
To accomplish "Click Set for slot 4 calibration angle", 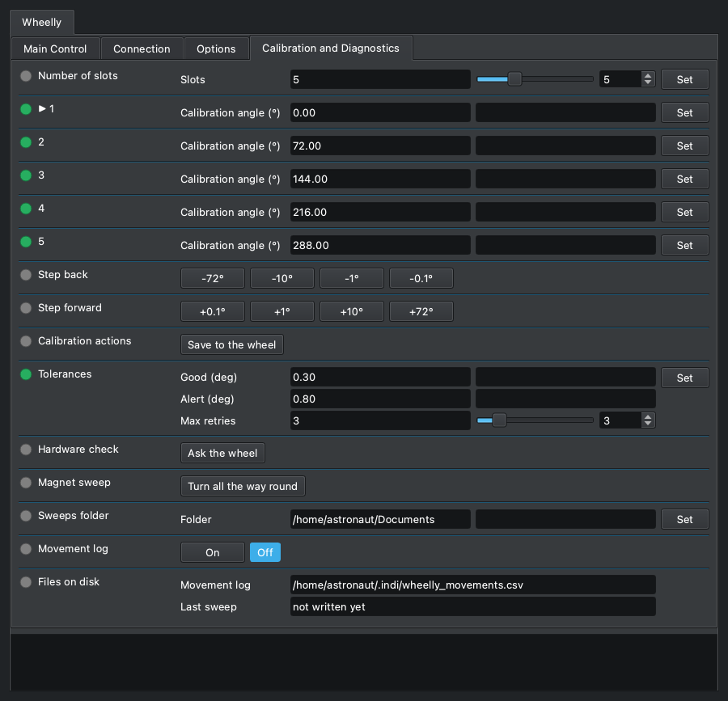I will (x=684, y=212).
